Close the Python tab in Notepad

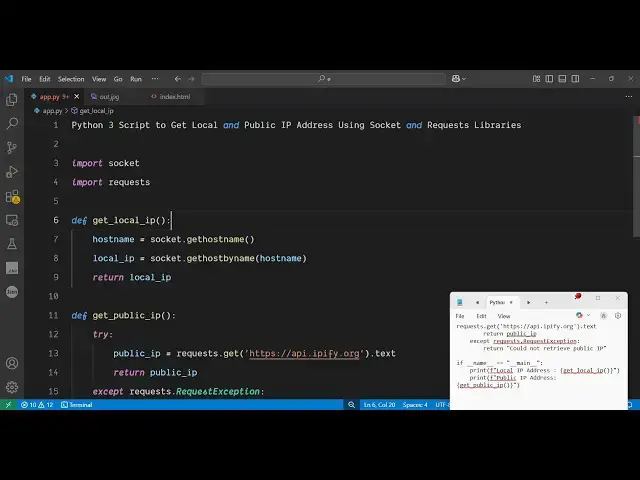pyautogui.click(x=511, y=302)
